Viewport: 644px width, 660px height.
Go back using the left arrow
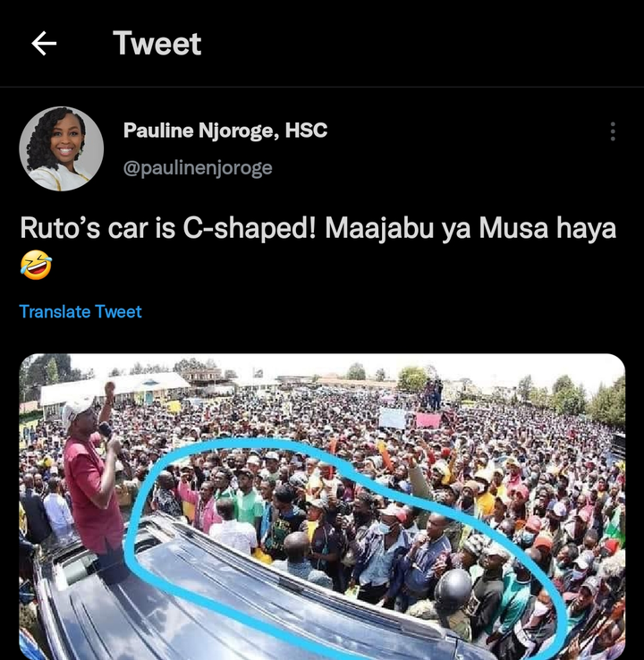pos(44,43)
